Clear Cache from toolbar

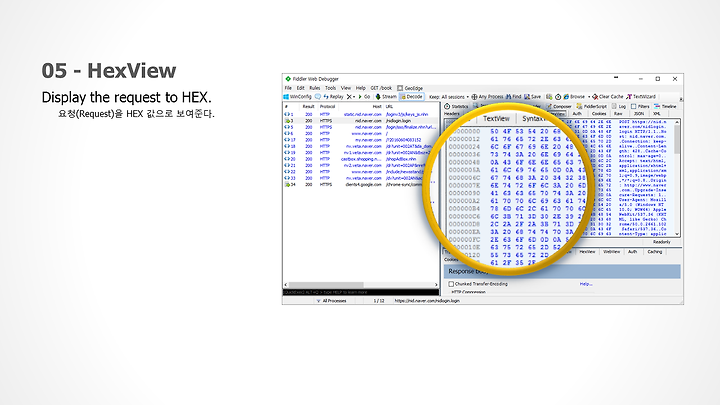tap(608, 97)
